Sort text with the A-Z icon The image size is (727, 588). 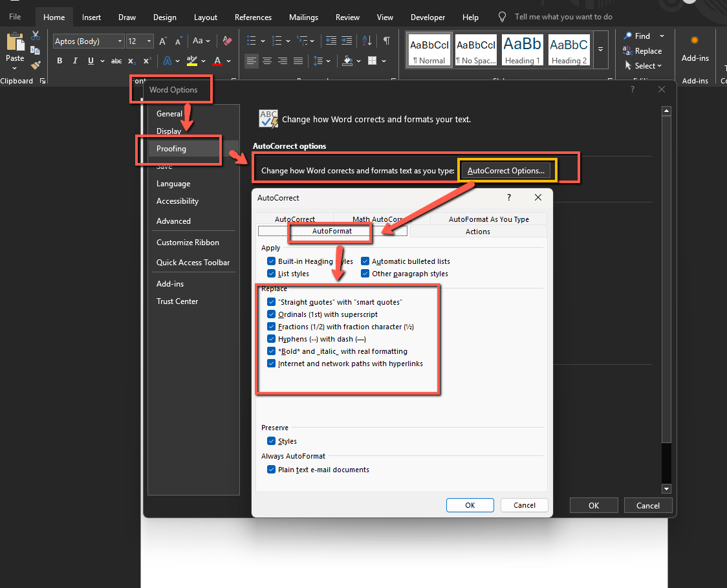[367, 41]
